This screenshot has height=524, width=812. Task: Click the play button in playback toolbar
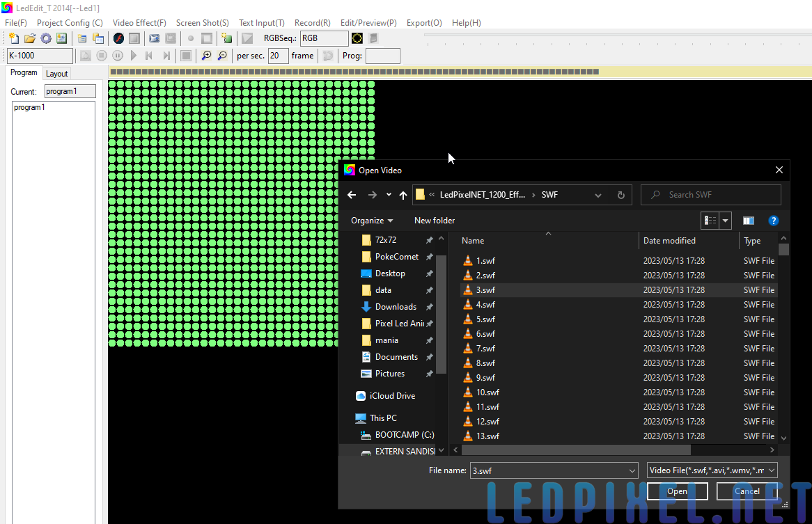point(134,56)
